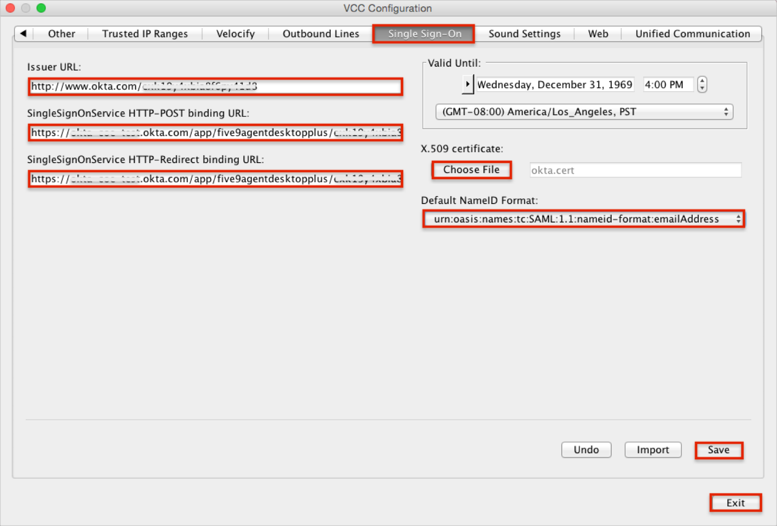Open the Default NameID Format dropdown

point(584,219)
